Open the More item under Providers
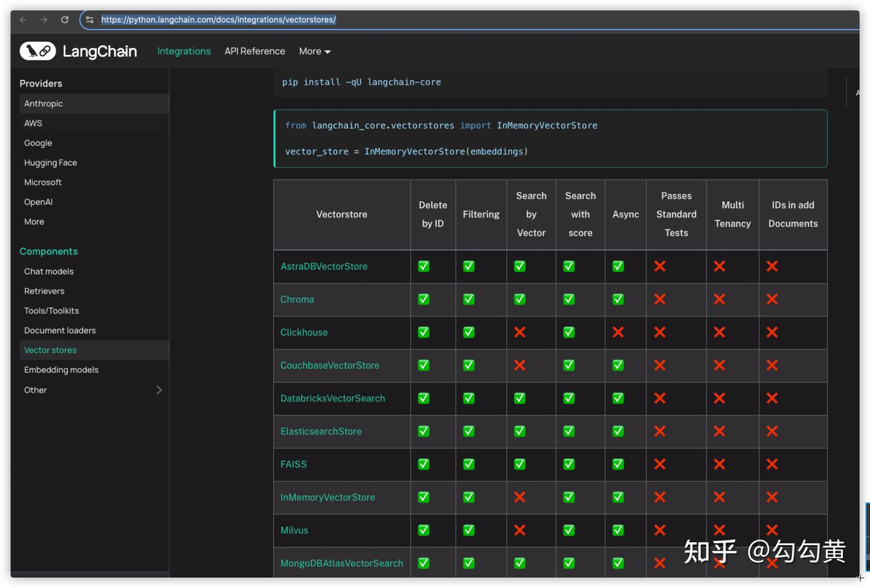The width and height of the screenshot is (870, 588). 34,221
